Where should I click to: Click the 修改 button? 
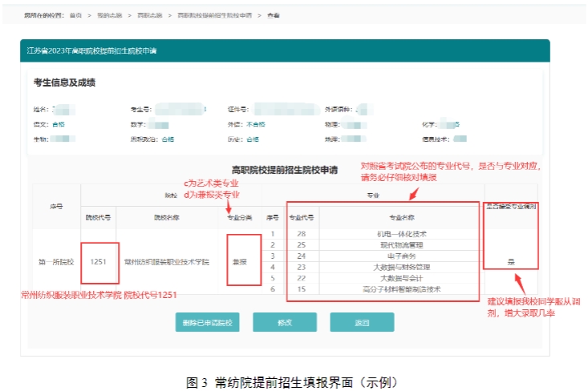pyautogui.click(x=285, y=322)
